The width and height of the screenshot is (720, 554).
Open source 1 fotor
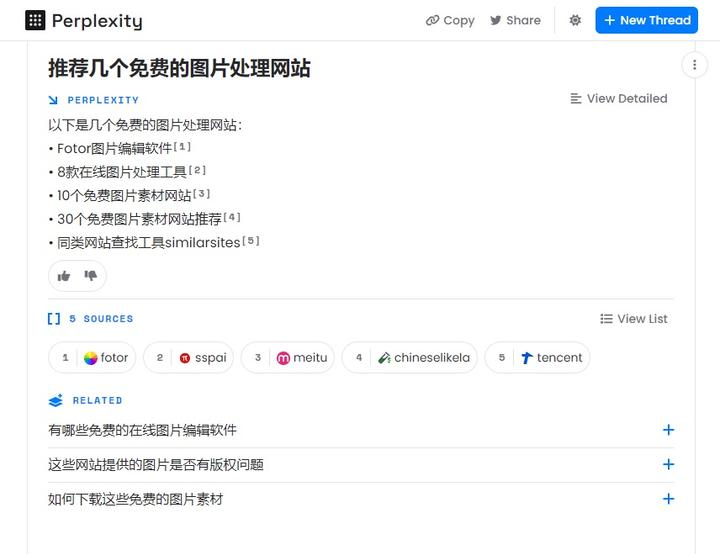point(92,357)
